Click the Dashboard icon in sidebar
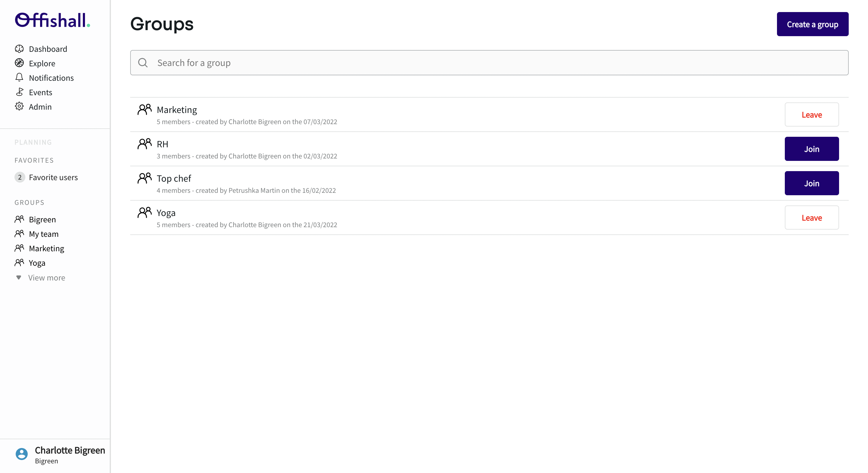Screen dimensions: 868x473 [19, 49]
